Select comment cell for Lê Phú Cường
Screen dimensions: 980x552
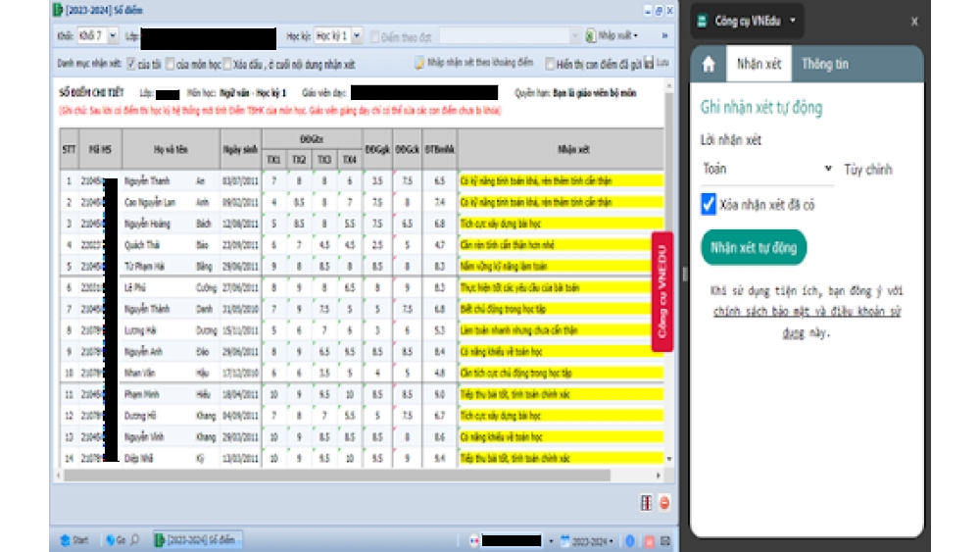pyautogui.click(x=561, y=287)
